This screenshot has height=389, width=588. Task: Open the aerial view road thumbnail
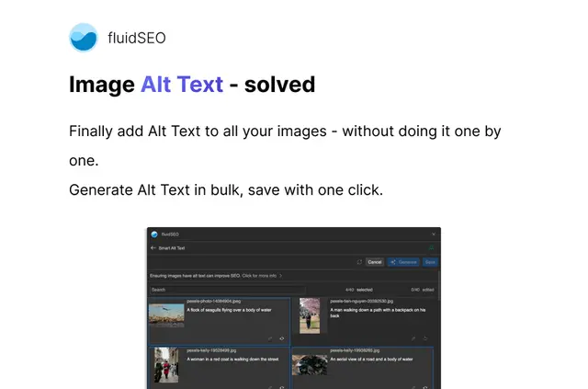click(310, 365)
